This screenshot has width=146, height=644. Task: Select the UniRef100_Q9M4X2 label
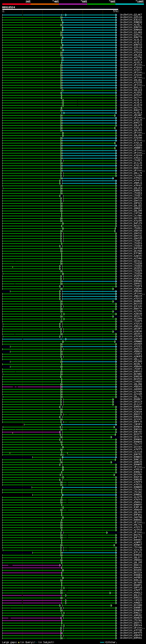(131, 284)
